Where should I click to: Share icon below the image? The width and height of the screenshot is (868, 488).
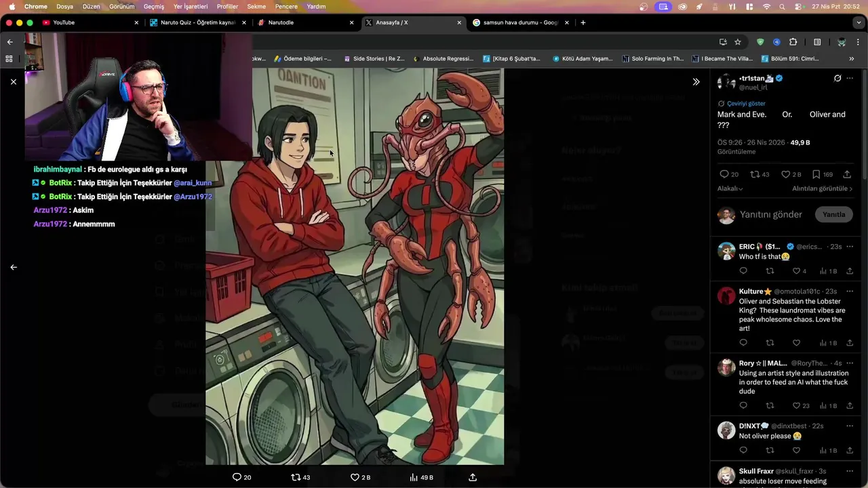473,477
